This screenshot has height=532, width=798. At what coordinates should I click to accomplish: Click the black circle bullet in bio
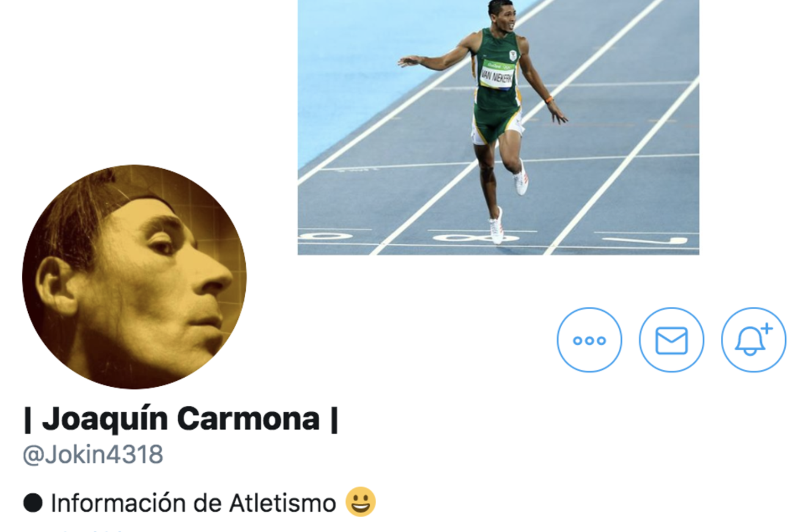tap(33, 503)
